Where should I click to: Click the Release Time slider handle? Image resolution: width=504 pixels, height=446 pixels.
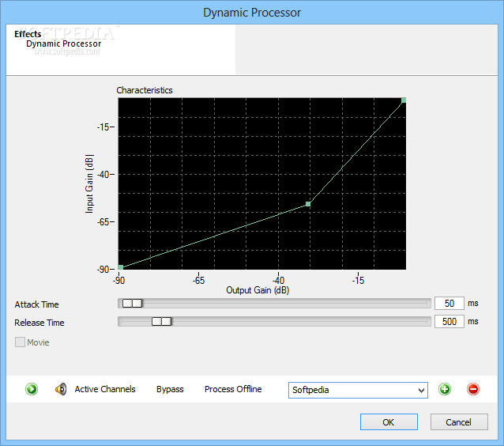pos(162,321)
